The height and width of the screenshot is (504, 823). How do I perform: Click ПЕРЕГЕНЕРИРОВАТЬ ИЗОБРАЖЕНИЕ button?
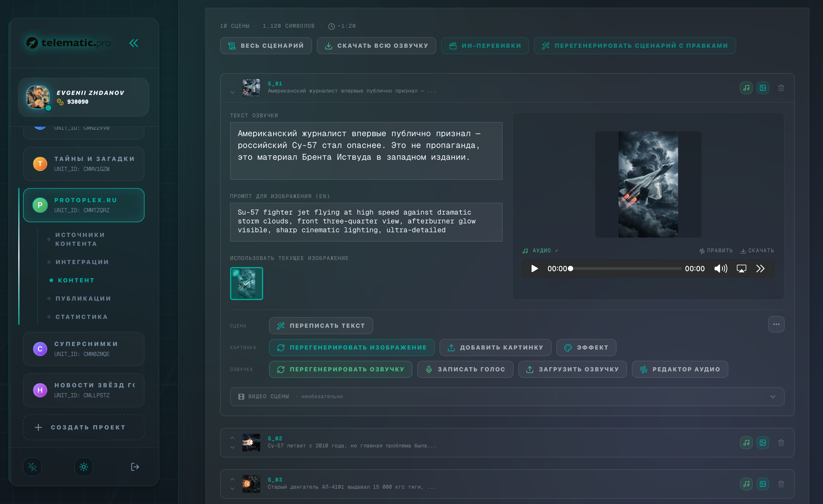point(352,347)
